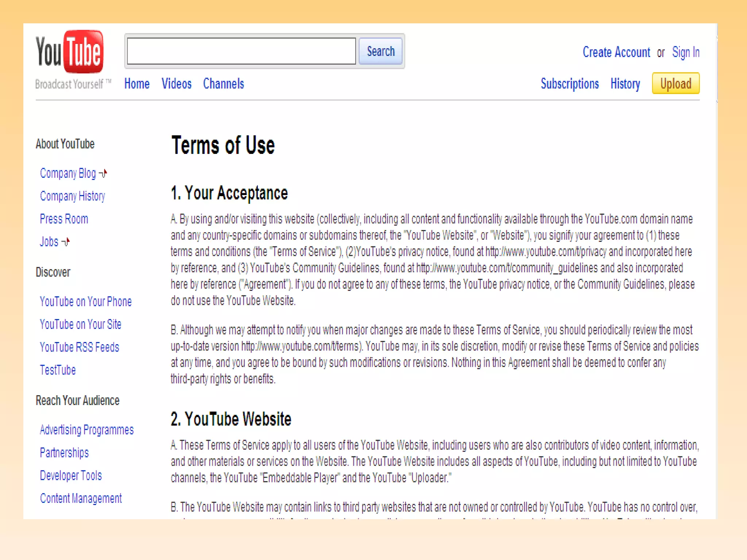The height and width of the screenshot is (560, 747).
Task: Click the external link arrow beside Jobs
Action: [66, 242]
